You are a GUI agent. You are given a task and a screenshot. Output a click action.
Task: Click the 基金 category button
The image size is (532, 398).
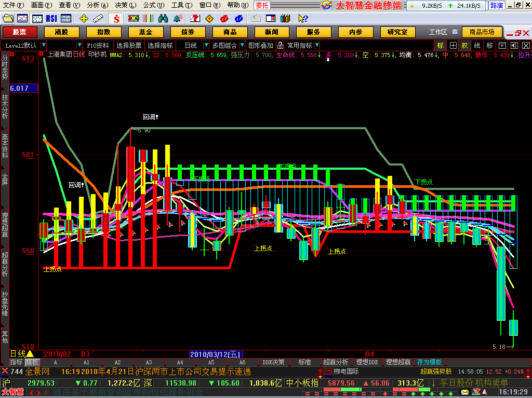coord(146,32)
